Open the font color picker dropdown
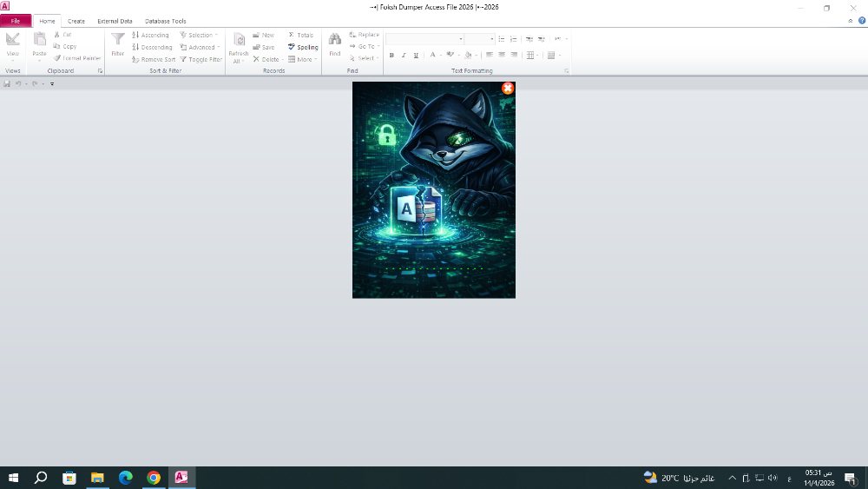Viewport: 868px width, 489px height. (441, 55)
